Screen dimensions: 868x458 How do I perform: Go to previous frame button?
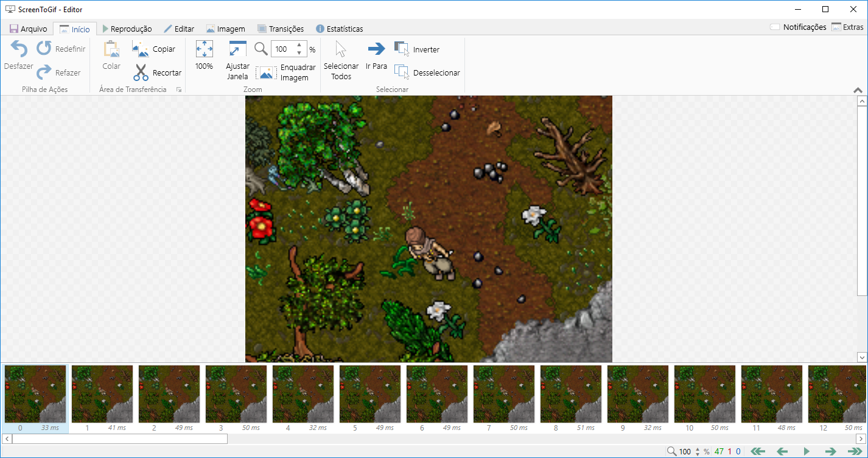coord(782,451)
